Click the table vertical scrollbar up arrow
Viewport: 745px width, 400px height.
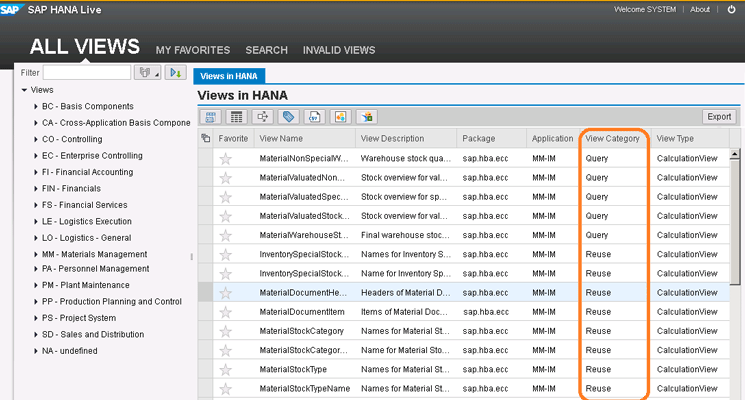[x=735, y=154]
